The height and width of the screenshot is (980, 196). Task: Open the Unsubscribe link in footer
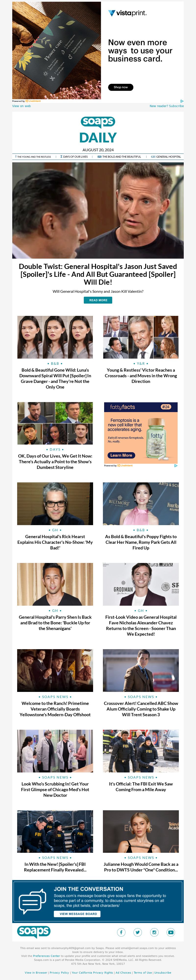tap(163, 972)
